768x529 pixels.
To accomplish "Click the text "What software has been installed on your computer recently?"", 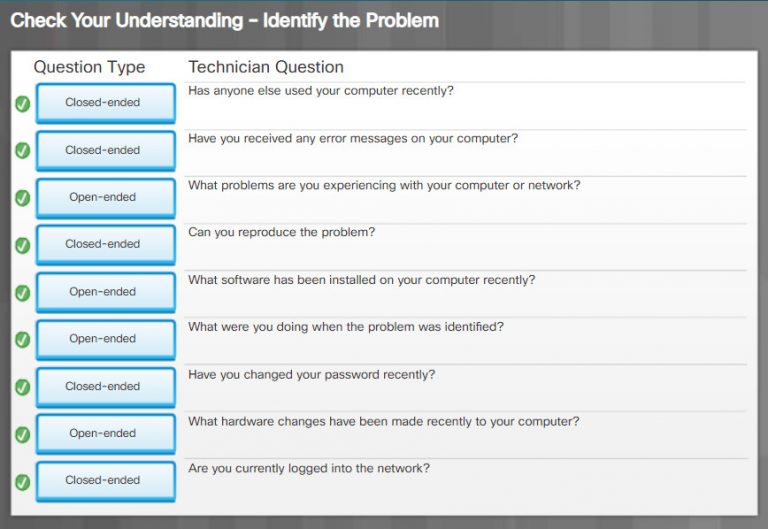I will click(x=361, y=280).
